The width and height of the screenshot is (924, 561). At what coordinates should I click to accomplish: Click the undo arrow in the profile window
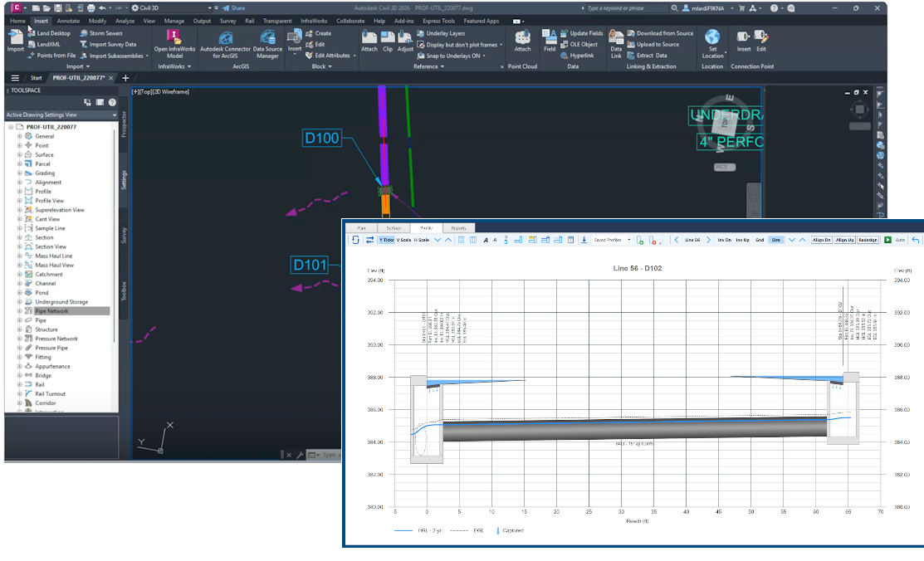(915, 240)
